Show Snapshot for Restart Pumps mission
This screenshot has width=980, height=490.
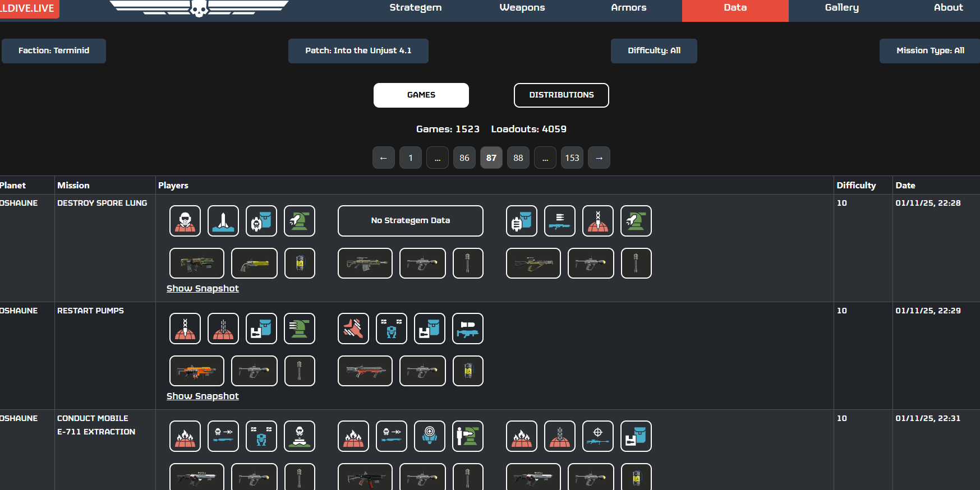coord(203,396)
